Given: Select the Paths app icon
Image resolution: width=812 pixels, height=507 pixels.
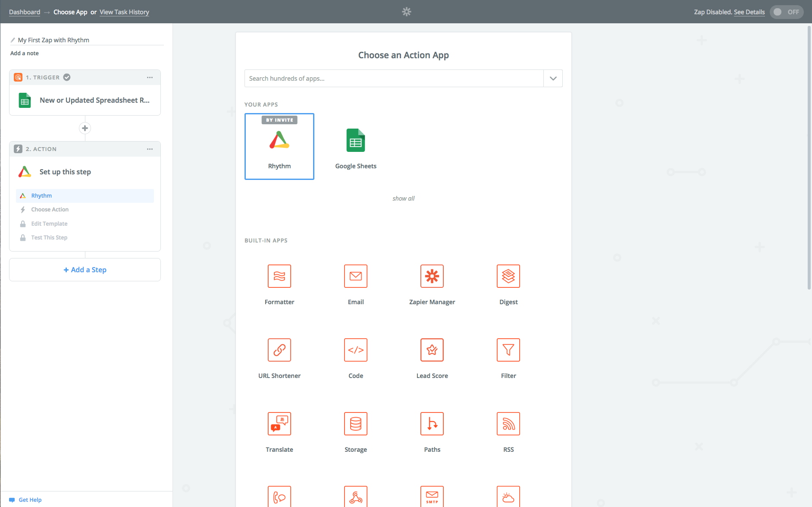Looking at the screenshot, I should (x=432, y=424).
